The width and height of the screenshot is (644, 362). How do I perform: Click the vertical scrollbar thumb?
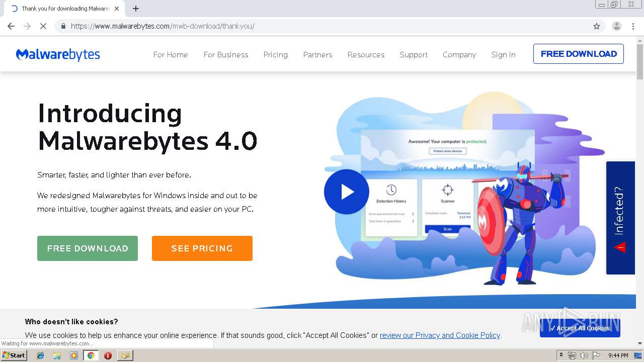pos(640,62)
